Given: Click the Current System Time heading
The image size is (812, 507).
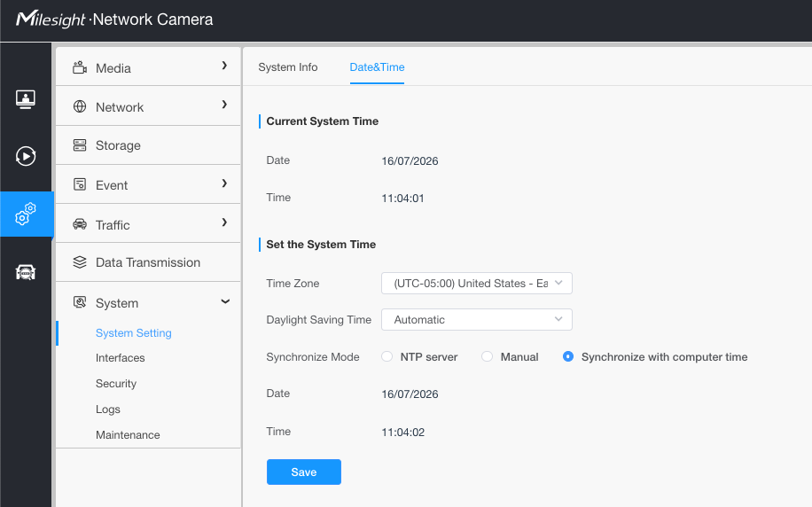Looking at the screenshot, I should click(x=322, y=121).
